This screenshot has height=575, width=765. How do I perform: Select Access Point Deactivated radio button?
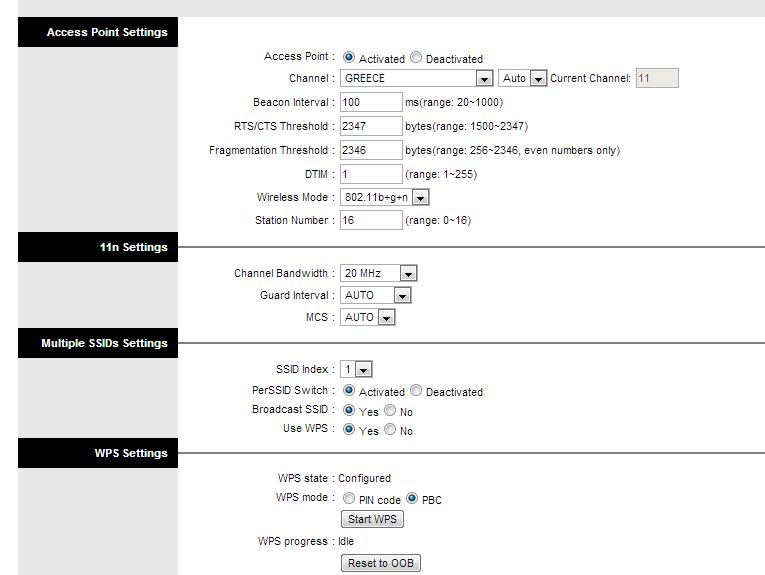[x=416, y=58]
